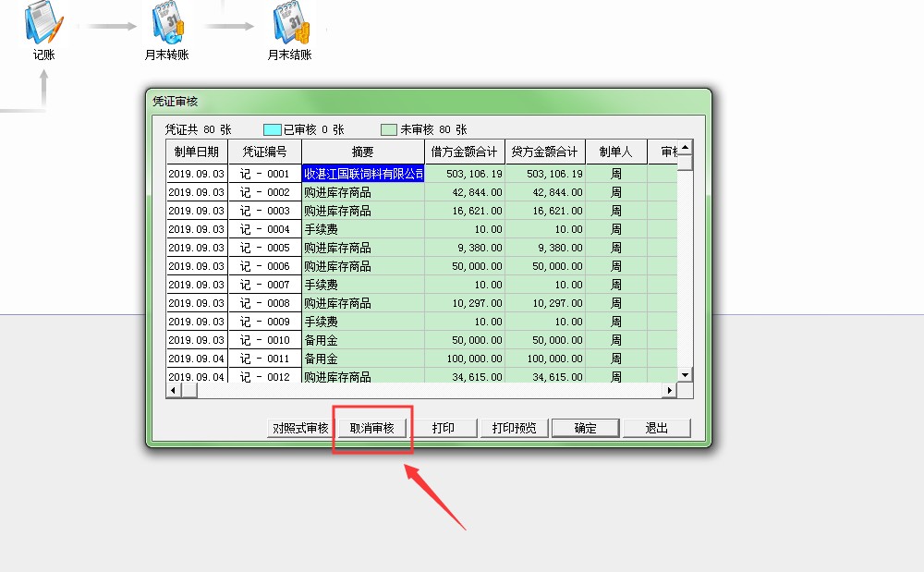Click the vertical scrollbar down arrow
This screenshot has height=572, width=924.
(x=685, y=375)
